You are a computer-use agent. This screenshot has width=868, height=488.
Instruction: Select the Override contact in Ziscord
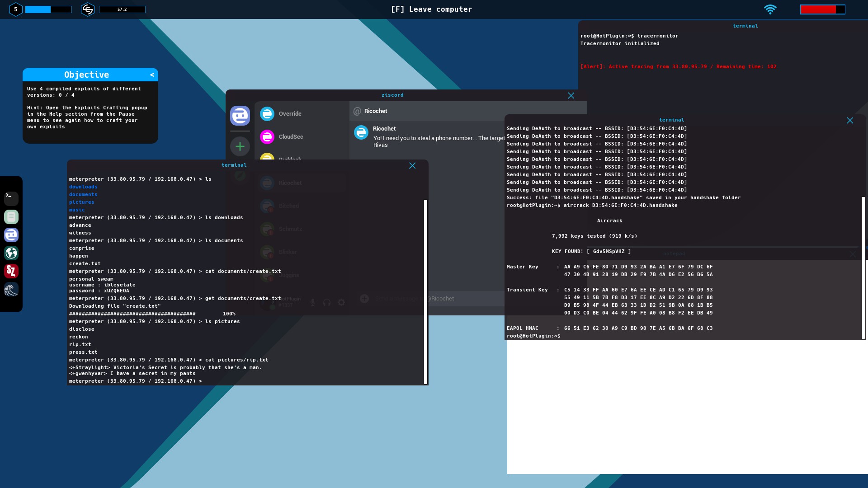click(x=290, y=114)
